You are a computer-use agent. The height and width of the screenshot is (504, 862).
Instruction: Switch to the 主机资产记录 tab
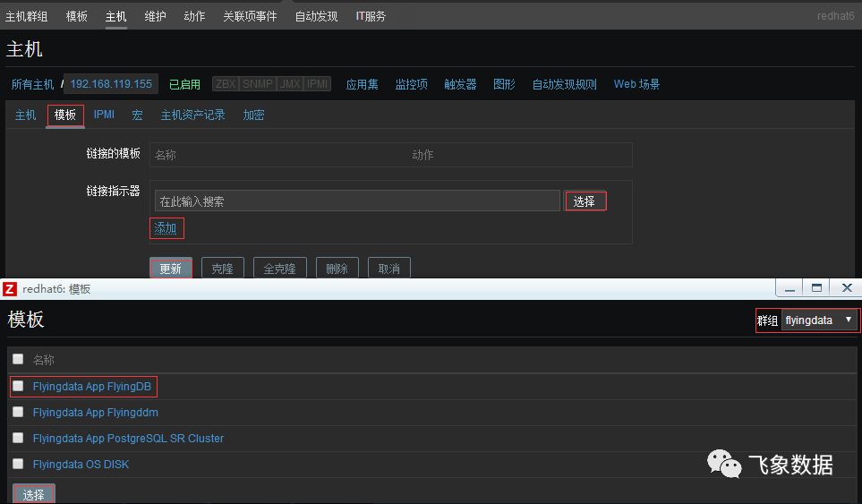pos(193,115)
